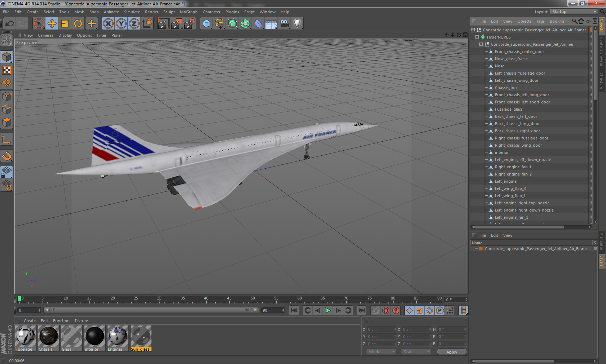The image size is (606, 364).
Task: Add a camera object
Action: click(x=284, y=24)
